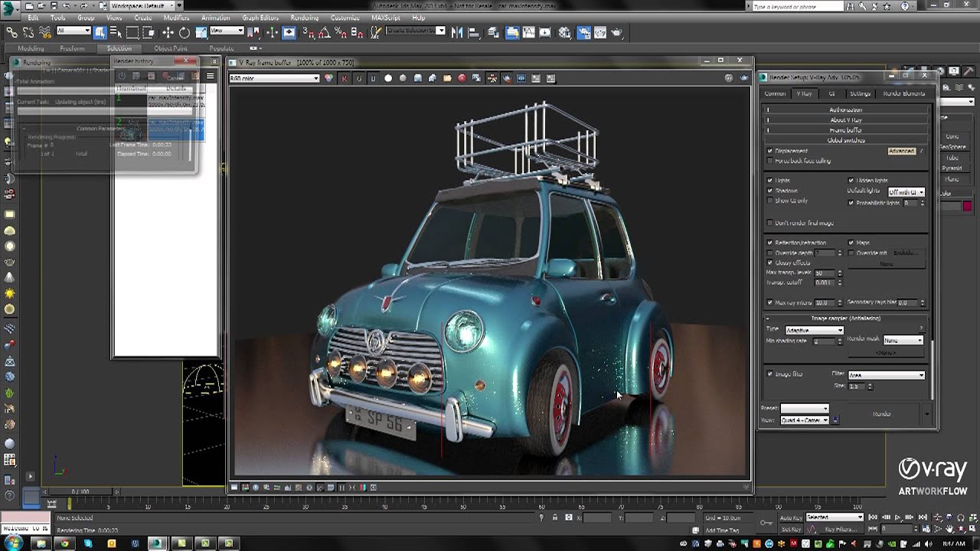
Task: Enable Force back face culling
Action: click(770, 161)
